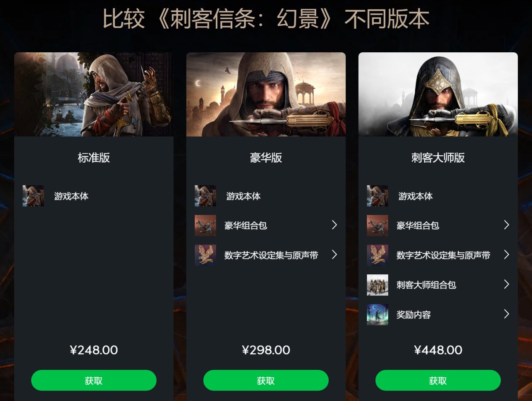Select 数字艺术设定集与原声带 label in 刺客大师版
The image size is (532, 401).
pyautogui.click(x=443, y=255)
